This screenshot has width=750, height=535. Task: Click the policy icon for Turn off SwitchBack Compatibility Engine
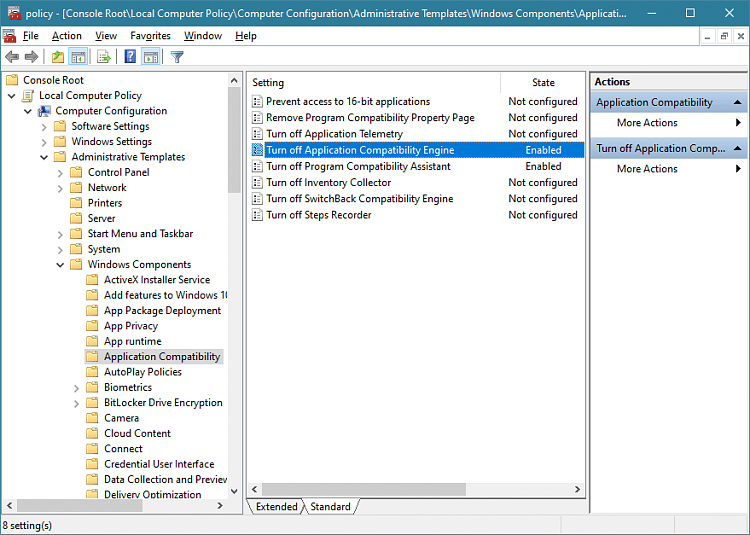257,198
